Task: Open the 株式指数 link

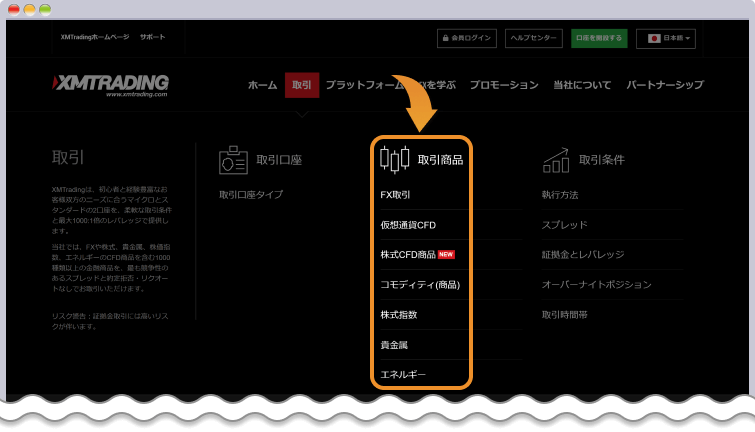Action: pos(399,314)
